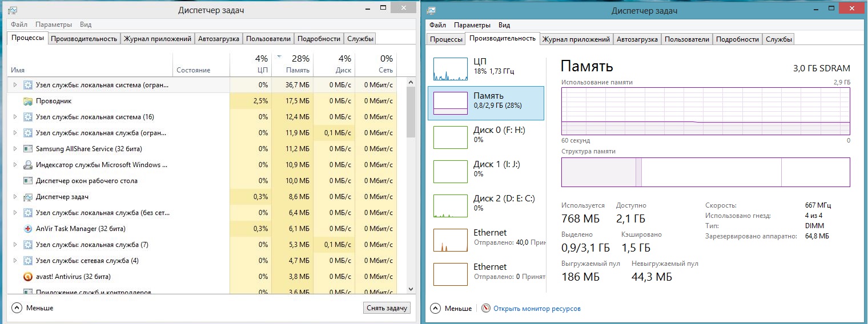Screen dimensions: 868x324
Task: Switch to Автозагрузка tab in the left window
Action: click(x=219, y=39)
